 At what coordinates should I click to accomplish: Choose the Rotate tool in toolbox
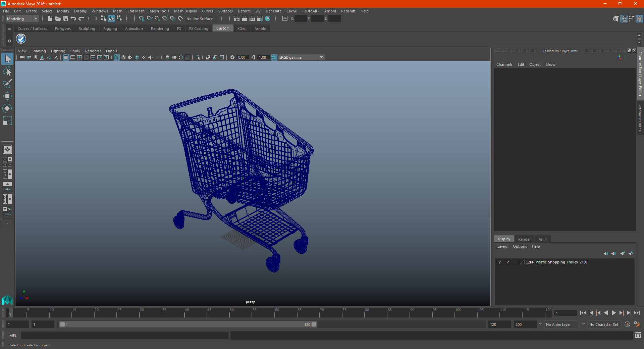point(7,108)
